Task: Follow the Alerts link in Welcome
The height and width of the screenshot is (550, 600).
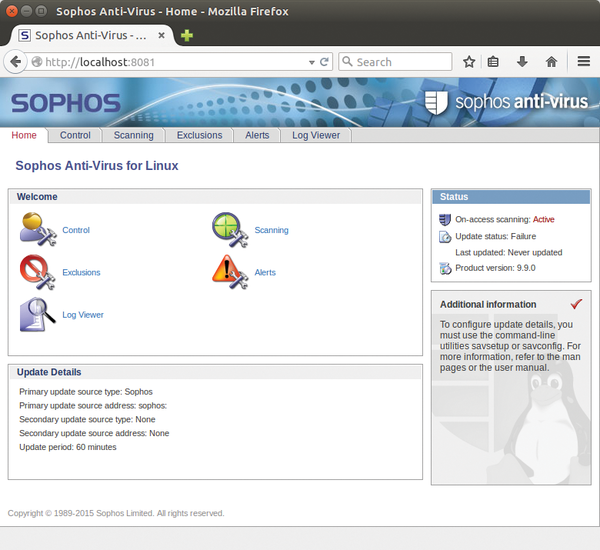Action: (x=265, y=272)
